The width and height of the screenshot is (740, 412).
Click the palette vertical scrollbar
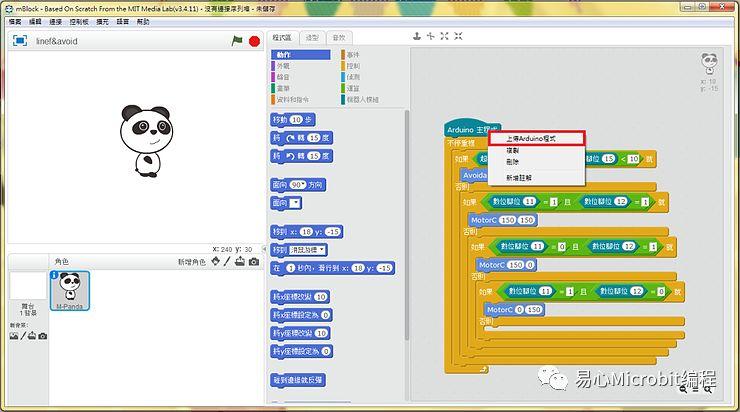406,225
